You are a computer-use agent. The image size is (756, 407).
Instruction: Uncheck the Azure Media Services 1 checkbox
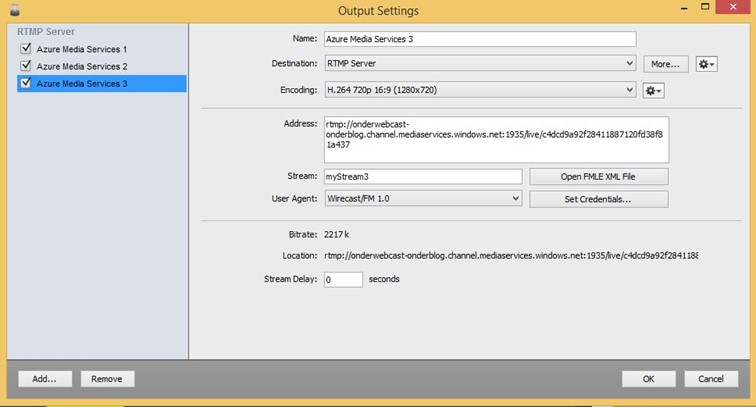[26, 49]
